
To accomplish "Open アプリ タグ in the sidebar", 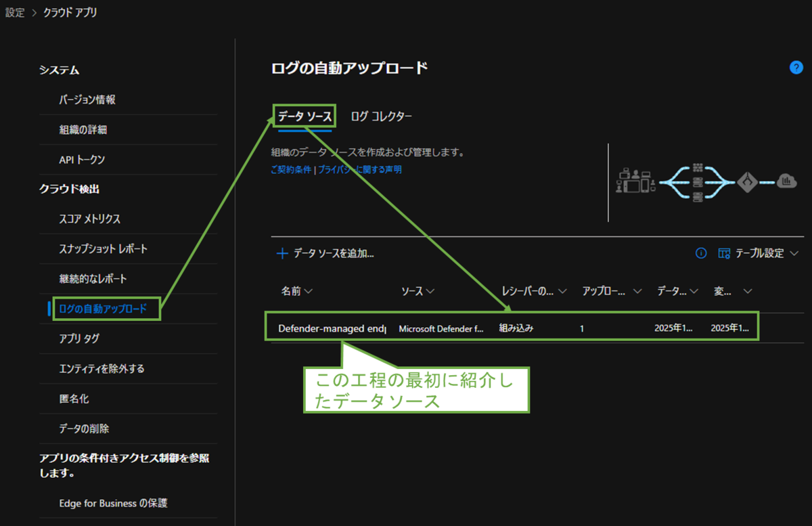I will [x=79, y=338].
